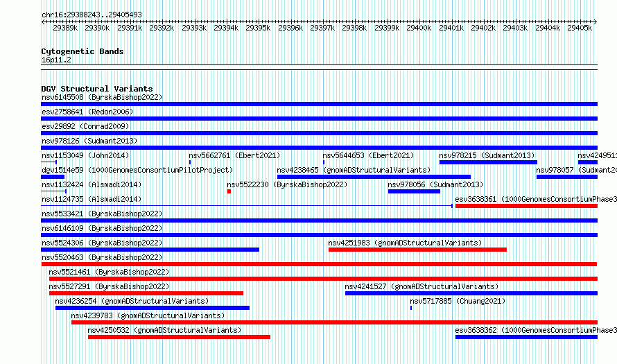Select the nsv5524306 (ByrskaBishop2022) blue bar

150,250
